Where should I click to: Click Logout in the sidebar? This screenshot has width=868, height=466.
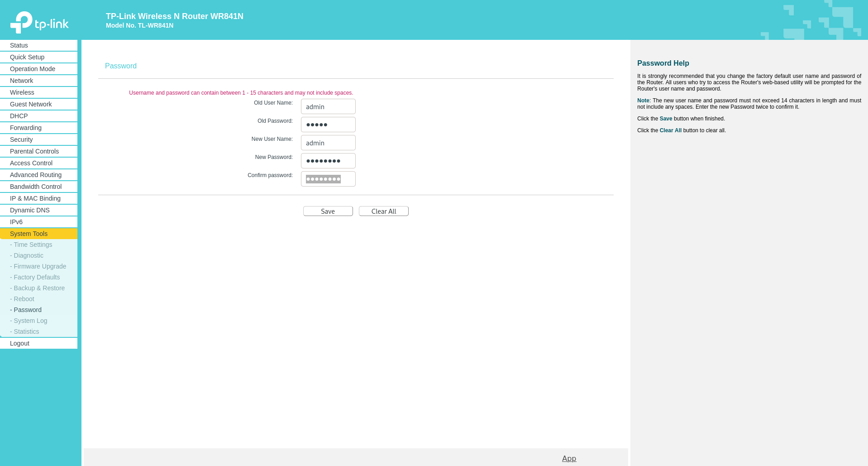38,343
